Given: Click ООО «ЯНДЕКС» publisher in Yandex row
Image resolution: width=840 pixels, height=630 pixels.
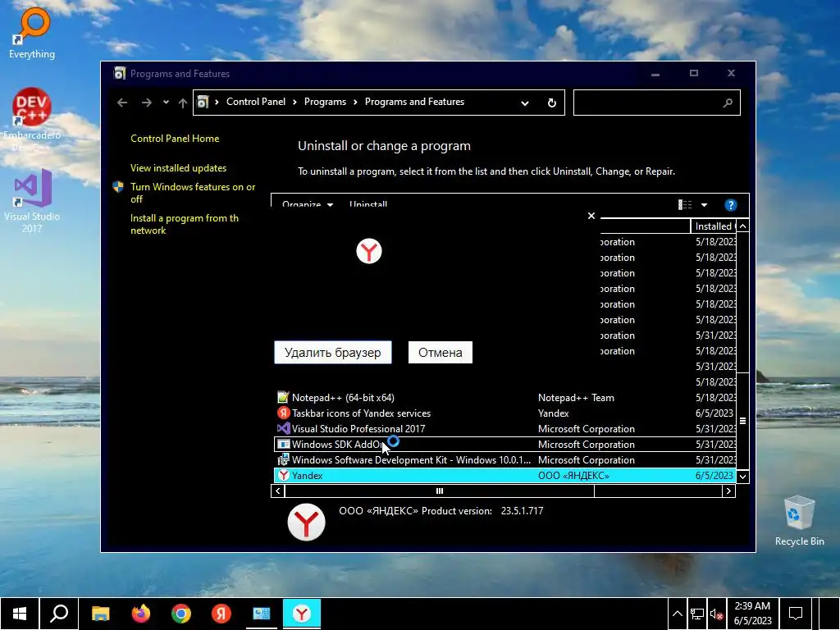Looking at the screenshot, I should (573, 475).
